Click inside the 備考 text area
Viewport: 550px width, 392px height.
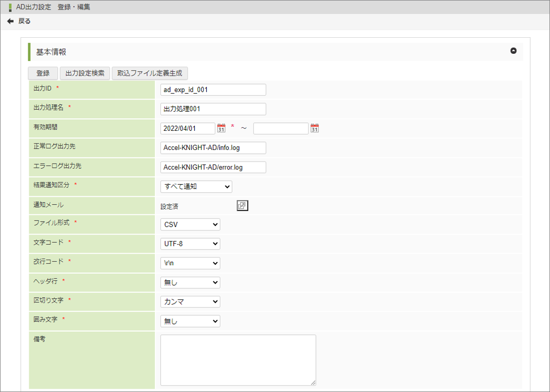click(238, 360)
